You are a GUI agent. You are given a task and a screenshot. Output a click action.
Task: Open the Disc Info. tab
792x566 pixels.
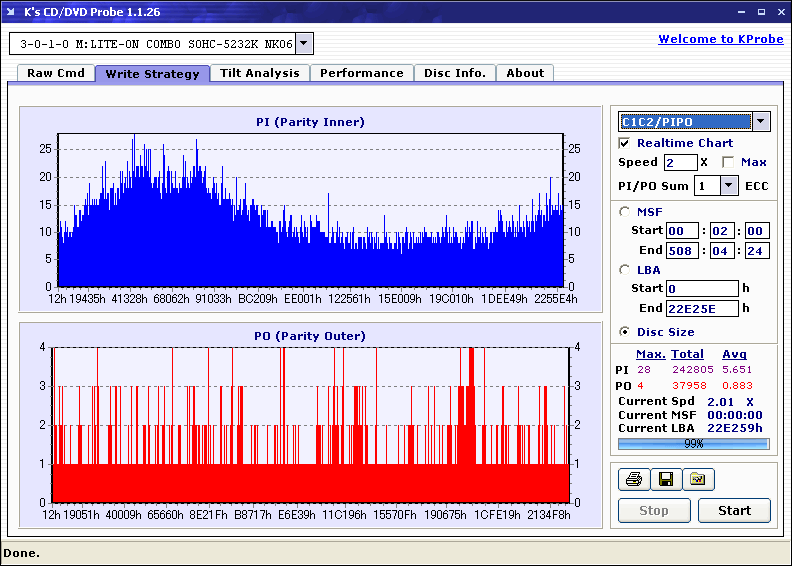(x=455, y=73)
